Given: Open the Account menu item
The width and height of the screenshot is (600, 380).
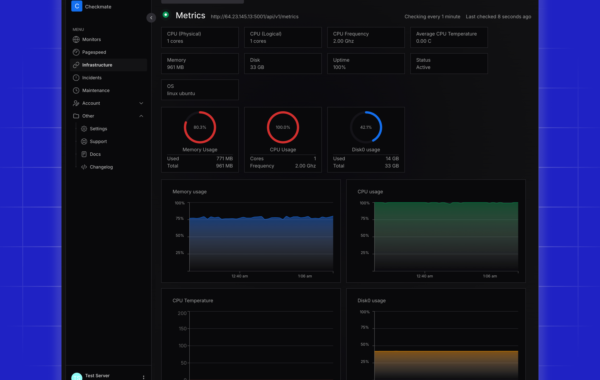Looking at the screenshot, I should click(109, 103).
